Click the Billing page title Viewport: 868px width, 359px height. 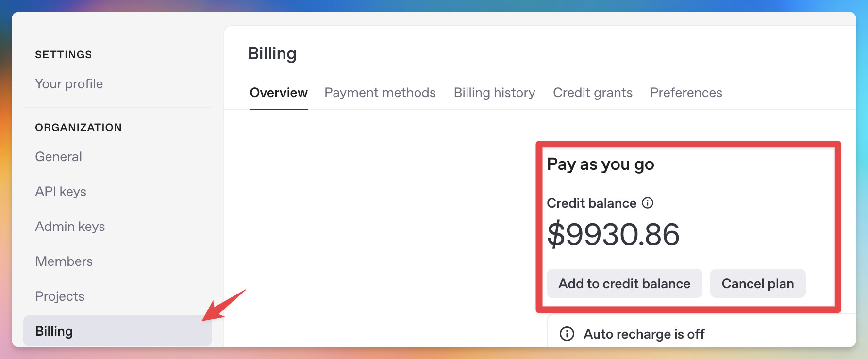(x=272, y=53)
